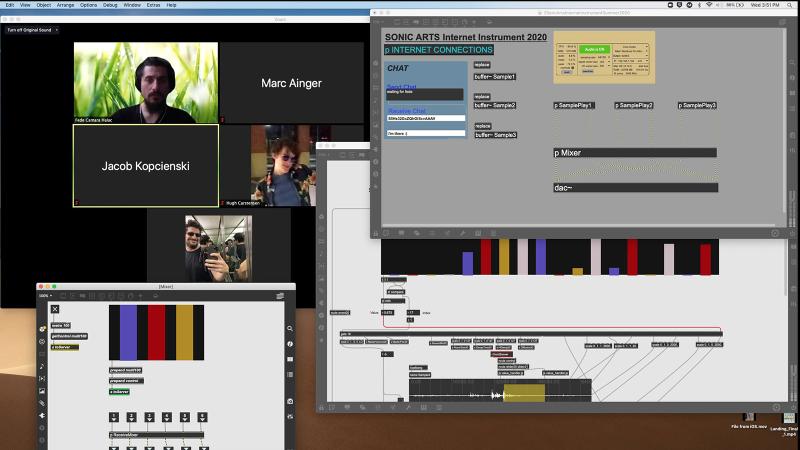This screenshot has height=450, width=800.
Task: Open the Options menu
Action: click(88, 5)
